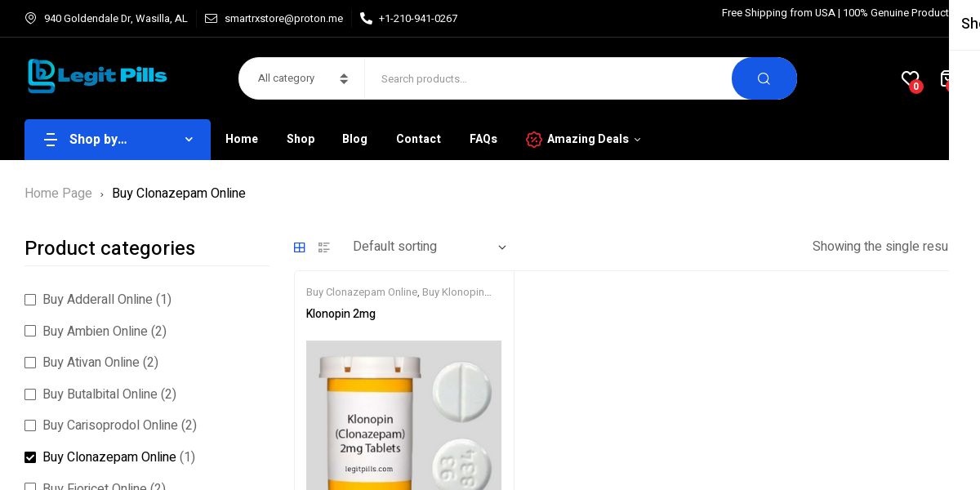
Task: Open the Contact page
Action: 418,139
